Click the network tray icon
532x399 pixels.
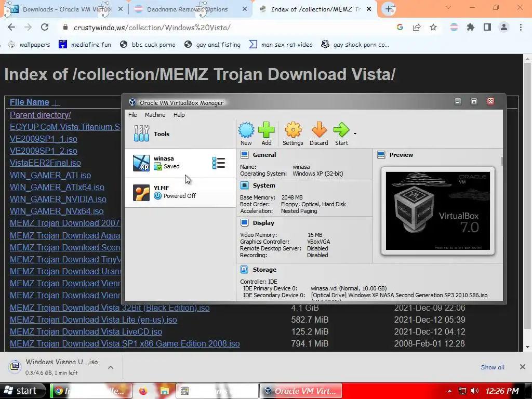(462, 391)
